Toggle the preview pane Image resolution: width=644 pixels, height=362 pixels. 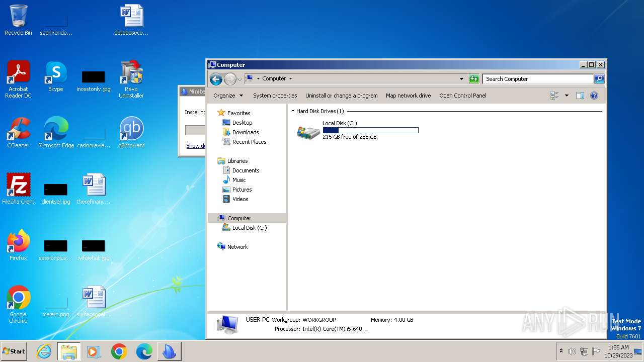pyautogui.click(x=580, y=96)
